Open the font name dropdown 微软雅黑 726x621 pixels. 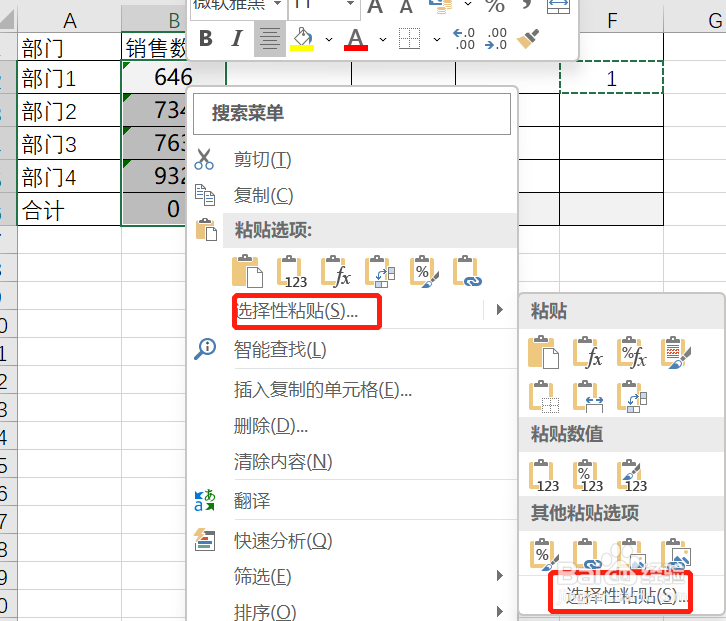[277, 4]
